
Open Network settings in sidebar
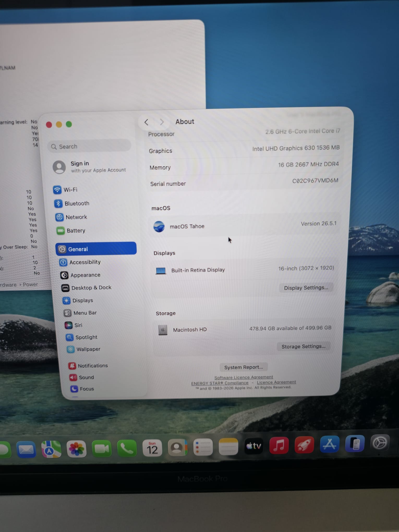coord(71,217)
